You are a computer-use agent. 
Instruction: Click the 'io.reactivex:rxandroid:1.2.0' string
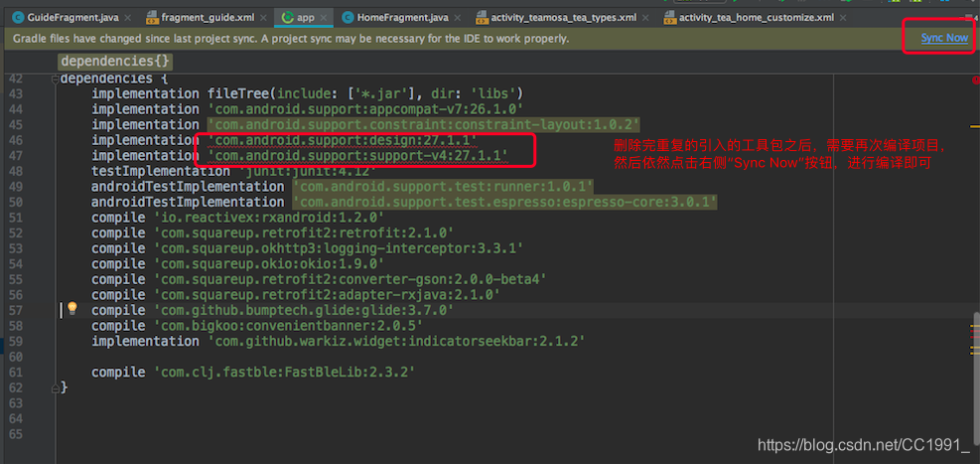pyautogui.click(x=269, y=217)
